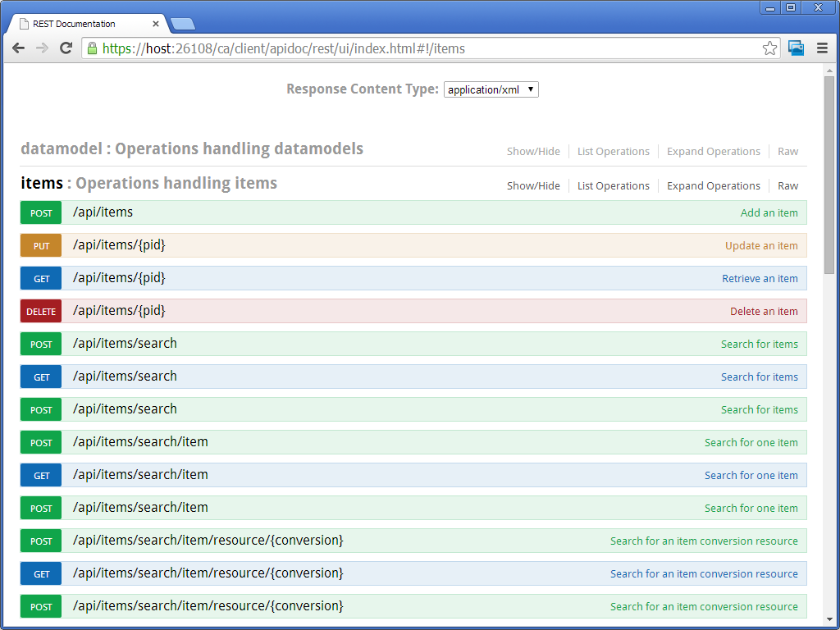Toggle Show/Hide for the items section
The height and width of the screenshot is (630, 840).
pos(533,186)
